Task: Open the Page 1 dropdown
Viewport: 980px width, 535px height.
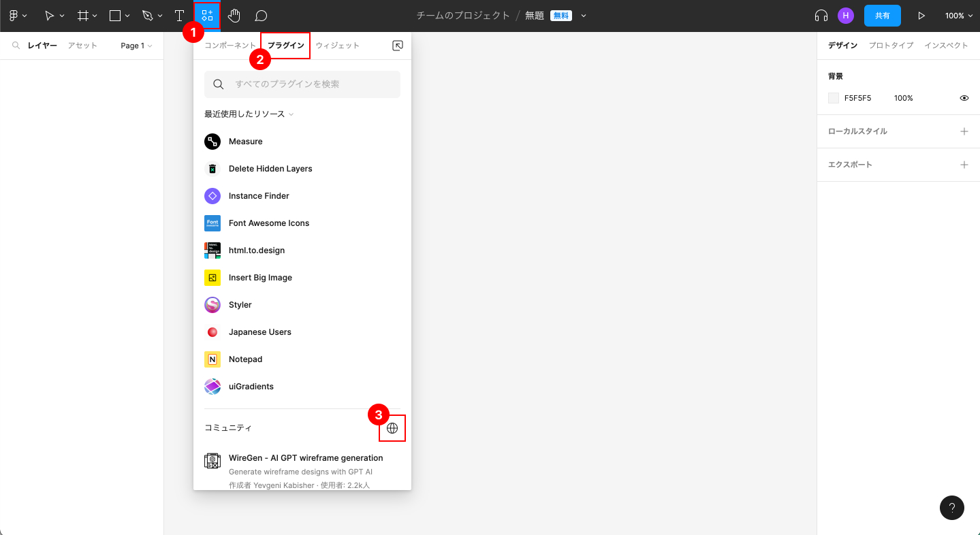Action: point(136,46)
